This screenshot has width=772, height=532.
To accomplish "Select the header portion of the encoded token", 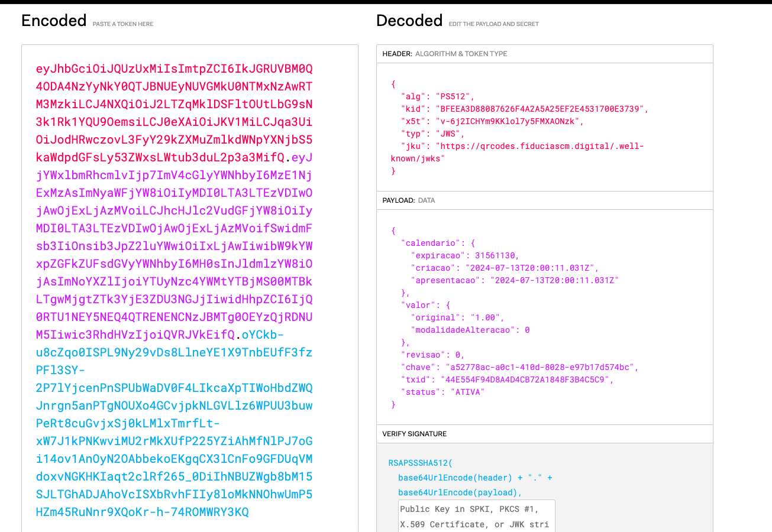I will point(172,104).
